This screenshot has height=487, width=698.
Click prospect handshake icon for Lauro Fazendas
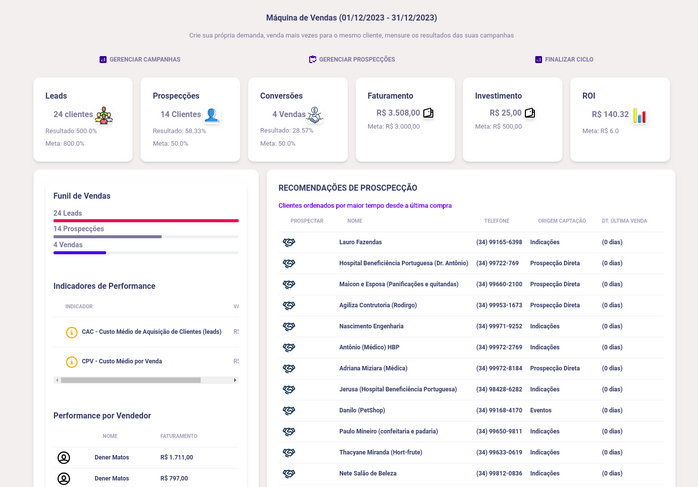click(x=289, y=242)
